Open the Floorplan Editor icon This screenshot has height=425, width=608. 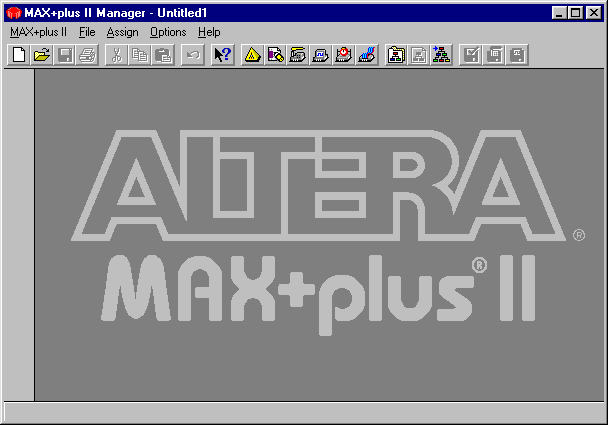coord(275,55)
